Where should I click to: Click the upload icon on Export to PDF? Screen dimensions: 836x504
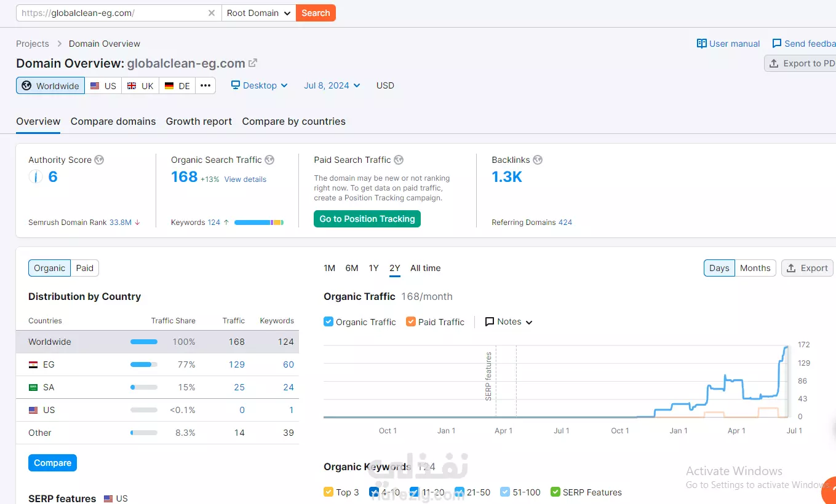(774, 63)
